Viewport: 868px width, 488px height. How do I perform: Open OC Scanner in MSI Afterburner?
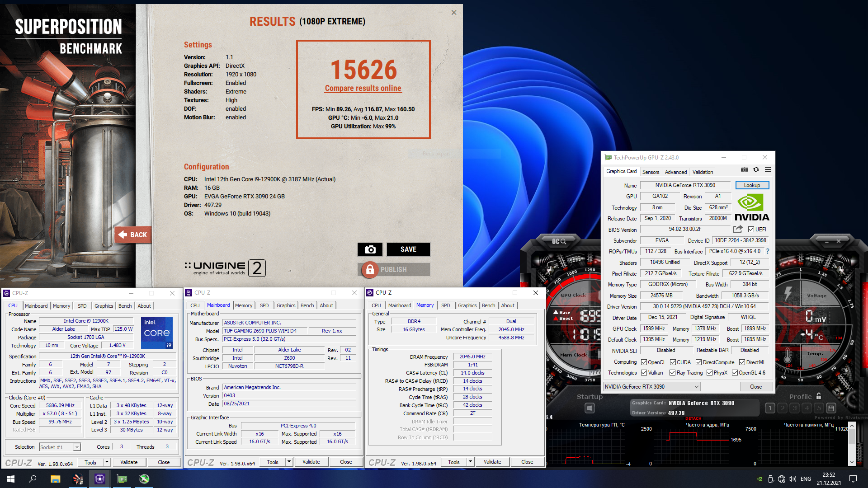pos(559,241)
